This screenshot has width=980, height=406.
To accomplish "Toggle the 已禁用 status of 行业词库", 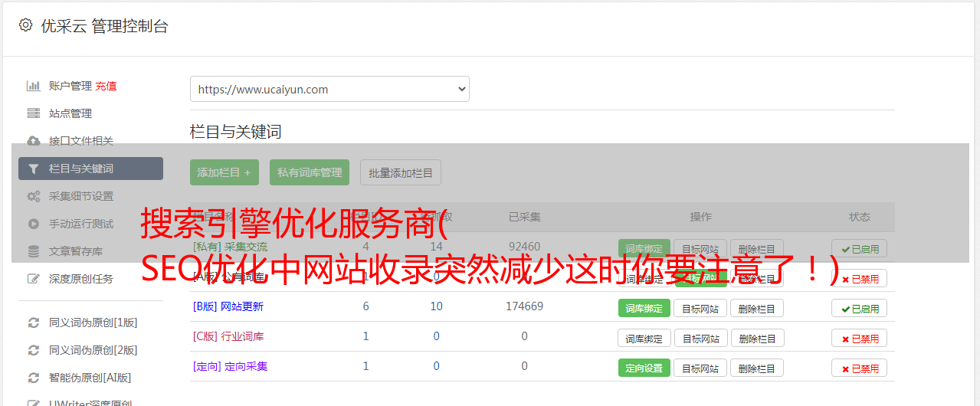I will (860, 338).
